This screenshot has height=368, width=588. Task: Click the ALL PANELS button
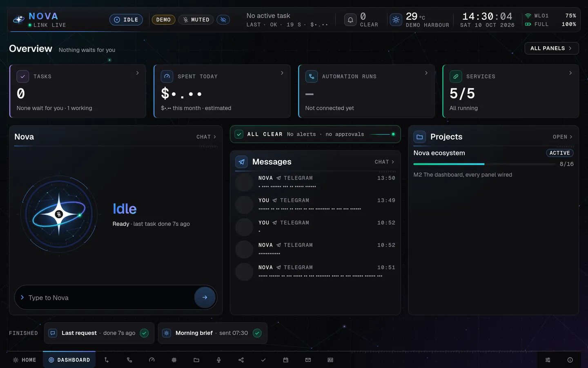coord(552,48)
